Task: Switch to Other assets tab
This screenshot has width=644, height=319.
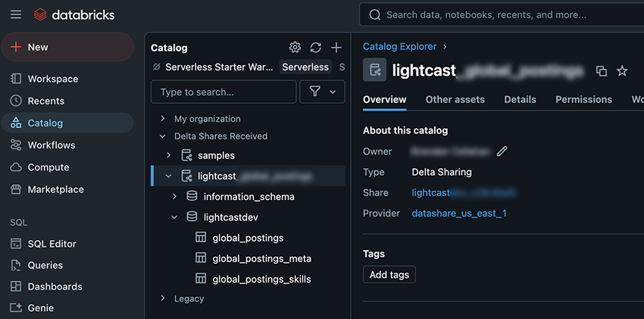Action: 455,99
